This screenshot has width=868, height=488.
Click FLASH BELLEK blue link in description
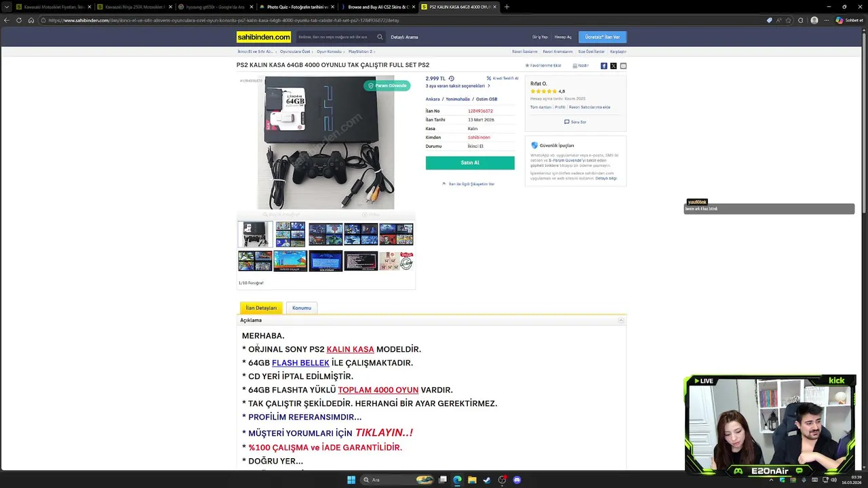pos(300,363)
